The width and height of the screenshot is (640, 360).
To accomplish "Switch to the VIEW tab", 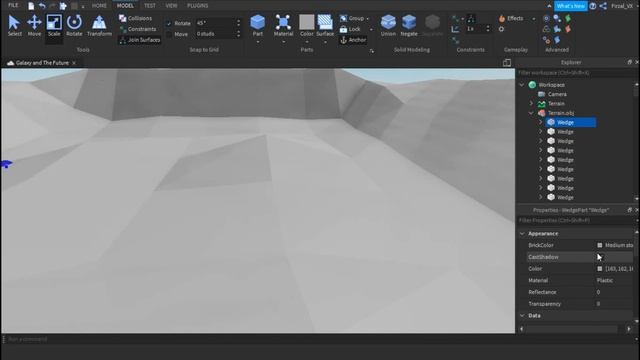I will pos(171,6).
